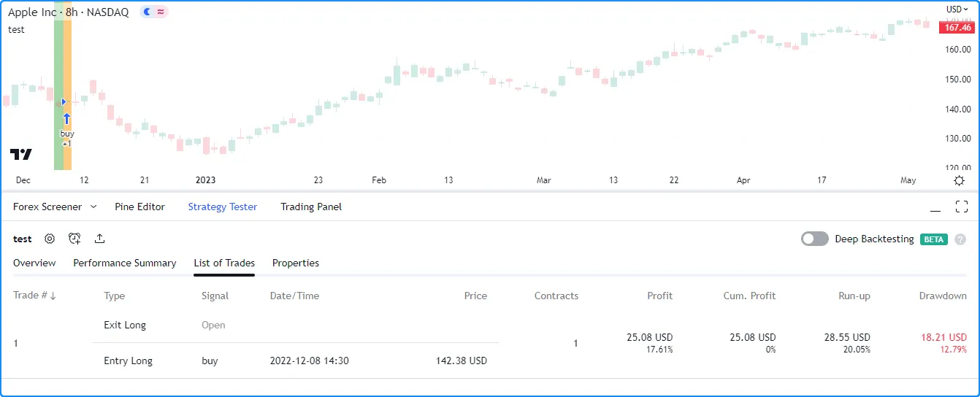
Task: Click the export data upload icon
Action: tap(100, 239)
